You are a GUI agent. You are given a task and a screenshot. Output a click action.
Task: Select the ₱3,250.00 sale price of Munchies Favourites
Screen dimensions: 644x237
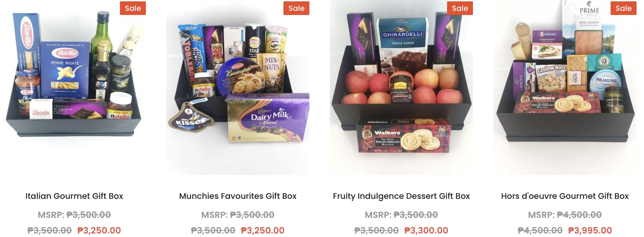tap(263, 231)
